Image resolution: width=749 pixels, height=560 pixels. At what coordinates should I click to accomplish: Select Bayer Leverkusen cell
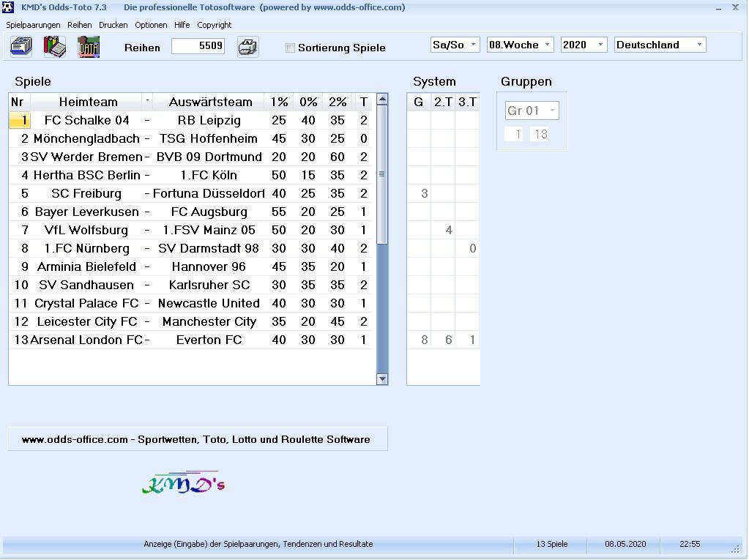[x=87, y=212]
